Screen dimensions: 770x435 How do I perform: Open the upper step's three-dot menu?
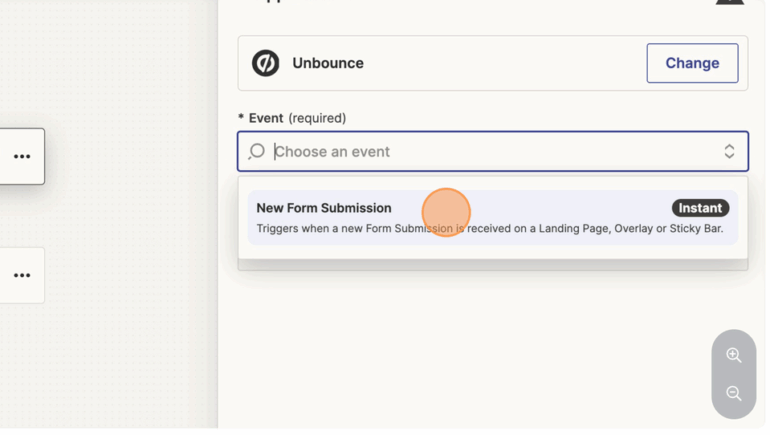[x=22, y=156]
